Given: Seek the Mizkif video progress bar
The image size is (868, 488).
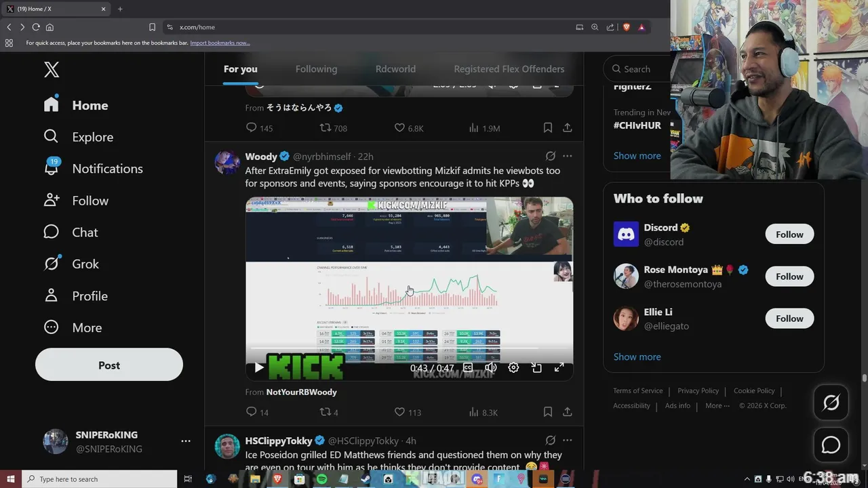Looking at the screenshot, I should point(409,348).
